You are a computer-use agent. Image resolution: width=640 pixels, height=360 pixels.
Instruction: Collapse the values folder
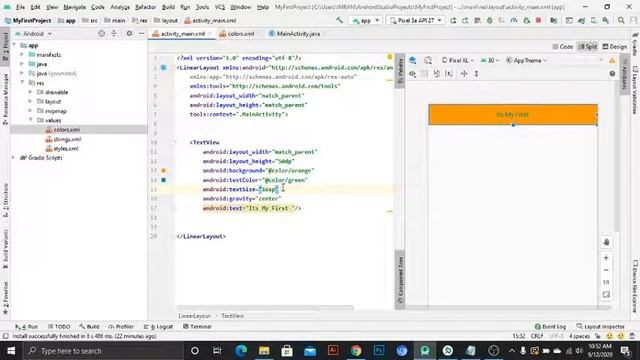31,120
